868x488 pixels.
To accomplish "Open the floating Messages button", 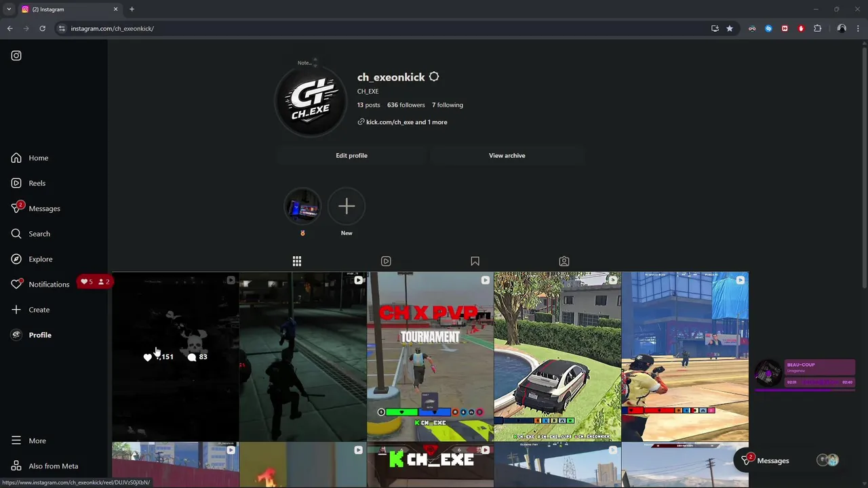I will 790,461.
